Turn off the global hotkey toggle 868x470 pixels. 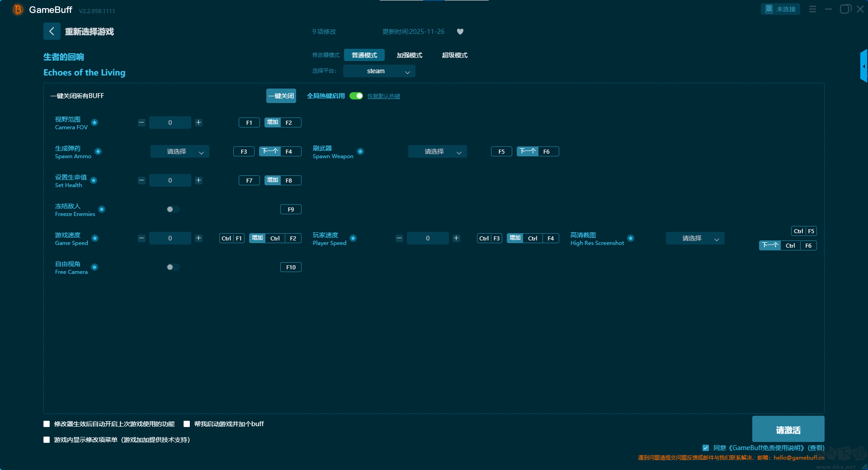point(356,96)
